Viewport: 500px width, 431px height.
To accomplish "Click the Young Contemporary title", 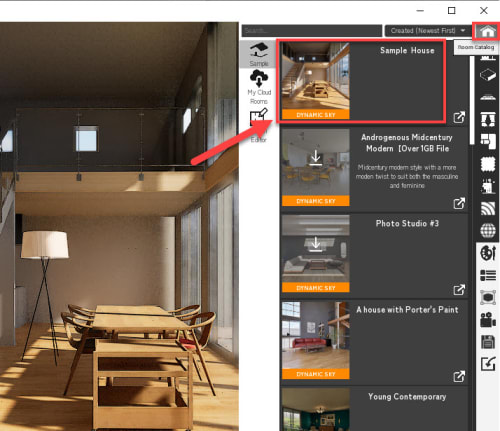I will (x=407, y=397).
